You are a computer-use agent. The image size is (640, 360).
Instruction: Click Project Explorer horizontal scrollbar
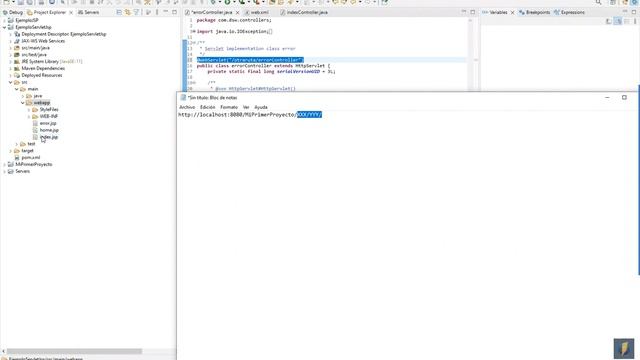pyautogui.click(x=74, y=351)
